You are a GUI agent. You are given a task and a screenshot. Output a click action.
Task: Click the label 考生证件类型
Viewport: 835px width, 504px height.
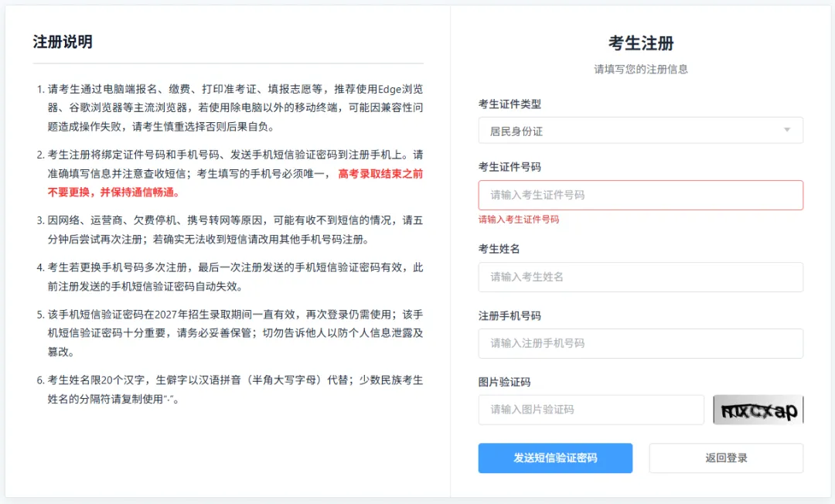pos(510,104)
